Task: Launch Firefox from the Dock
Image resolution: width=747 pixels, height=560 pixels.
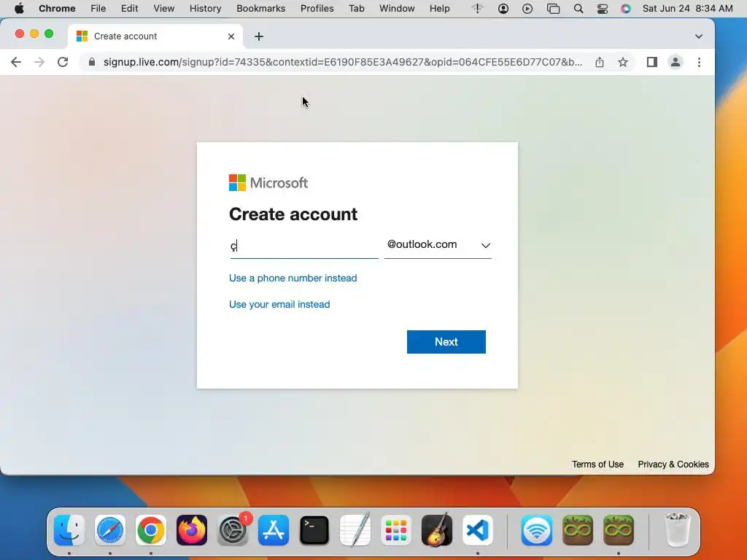Action: click(x=192, y=530)
